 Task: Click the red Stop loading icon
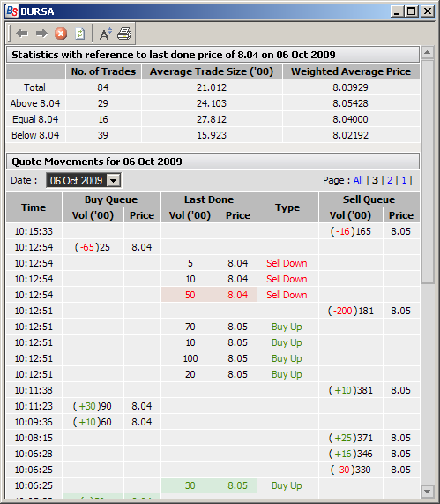click(61, 34)
